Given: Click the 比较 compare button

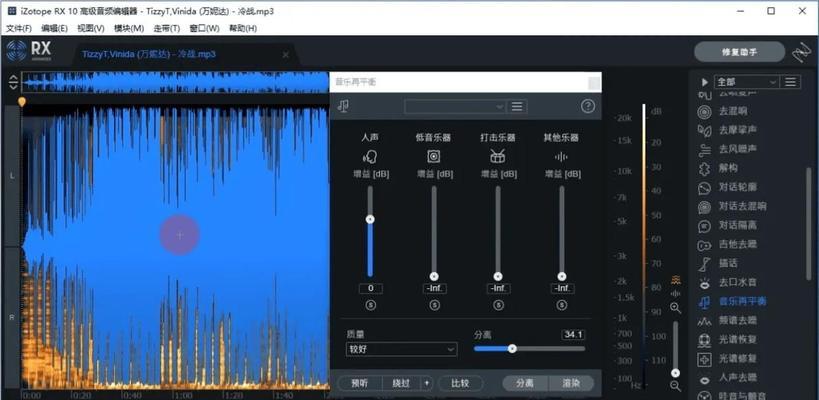Looking at the screenshot, I should [460, 383].
